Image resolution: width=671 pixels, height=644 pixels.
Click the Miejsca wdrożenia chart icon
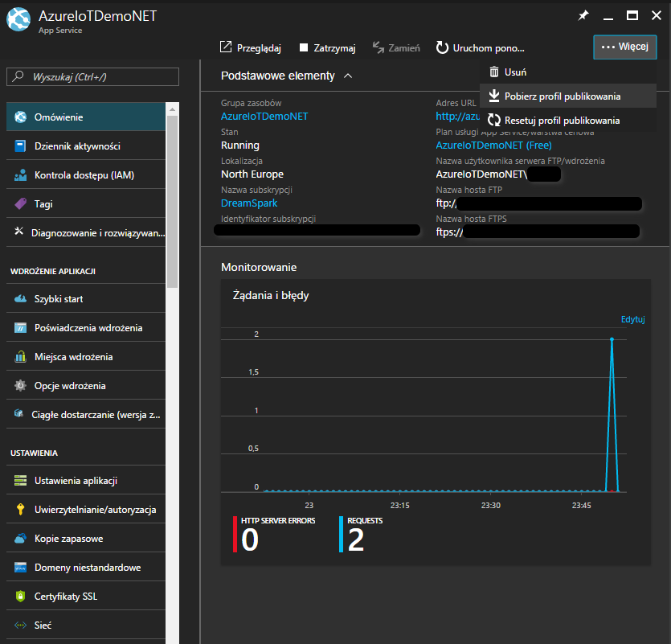point(21,357)
